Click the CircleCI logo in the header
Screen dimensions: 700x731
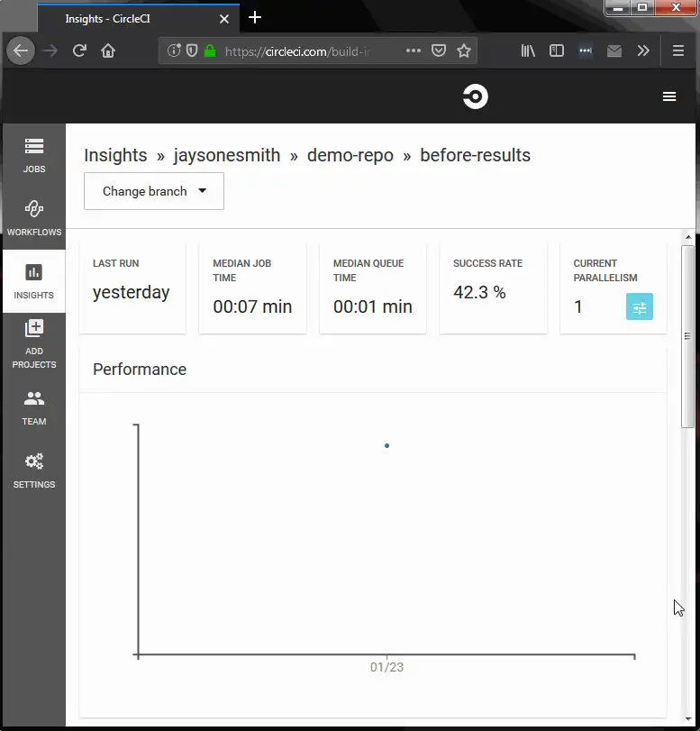(x=476, y=96)
